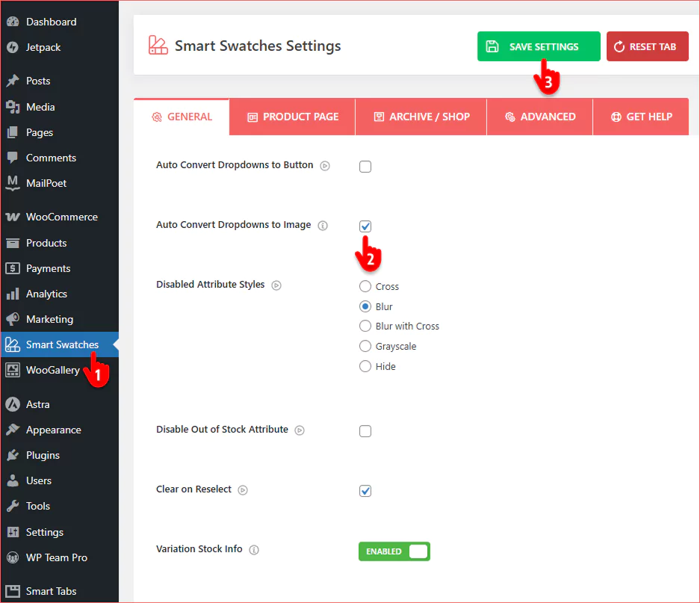Check Disable Out of Stock Attribute checkbox
700x603 pixels.
(x=365, y=431)
